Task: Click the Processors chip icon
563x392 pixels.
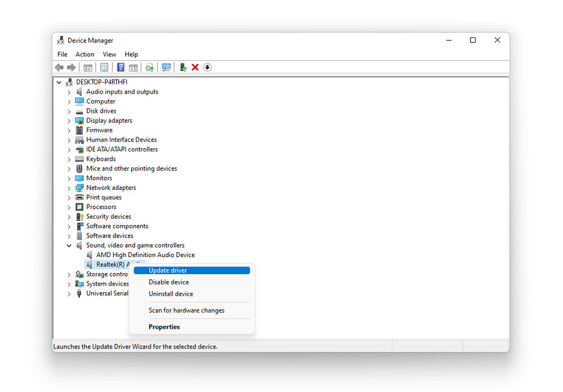Action: click(x=79, y=207)
